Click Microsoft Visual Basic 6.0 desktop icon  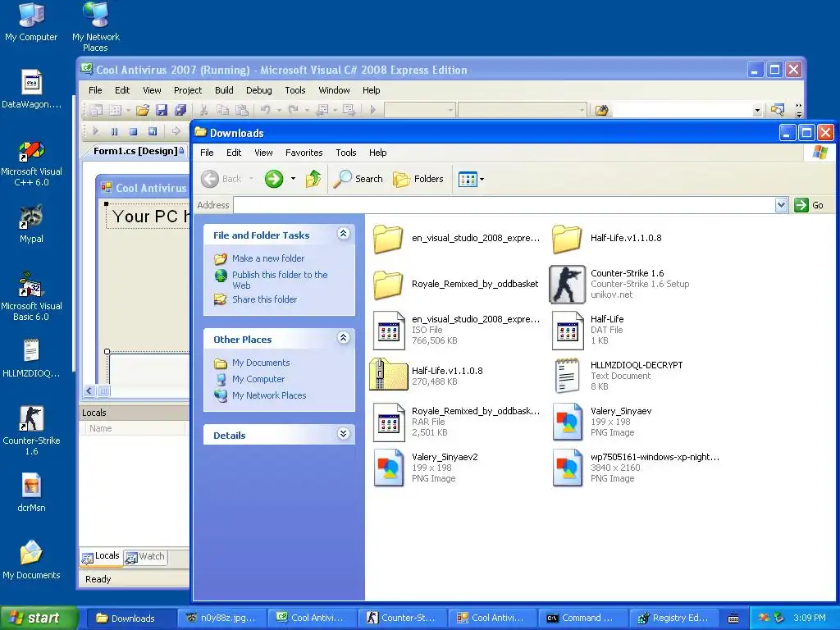pos(31,296)
